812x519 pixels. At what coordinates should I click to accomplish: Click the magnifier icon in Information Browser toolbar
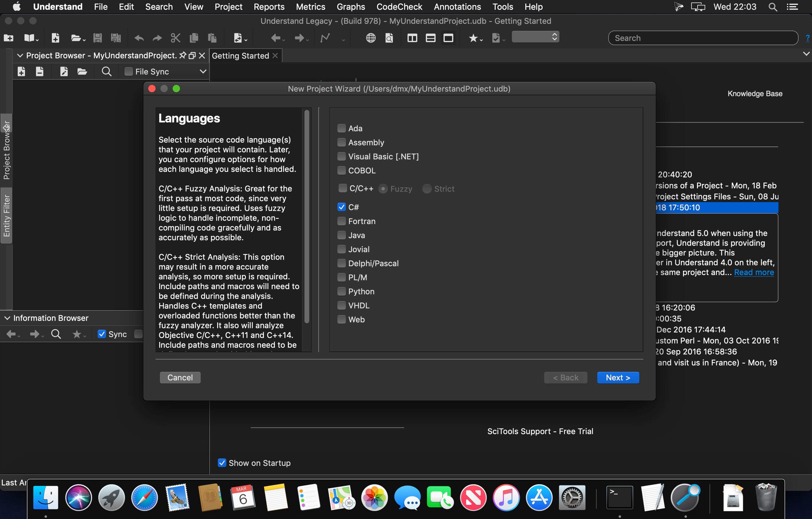click(x=56, y=334)
